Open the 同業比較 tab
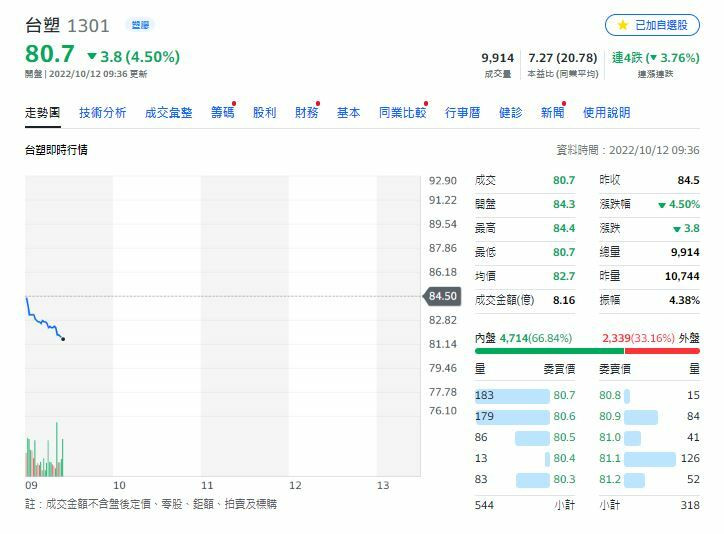 [403, 113]
